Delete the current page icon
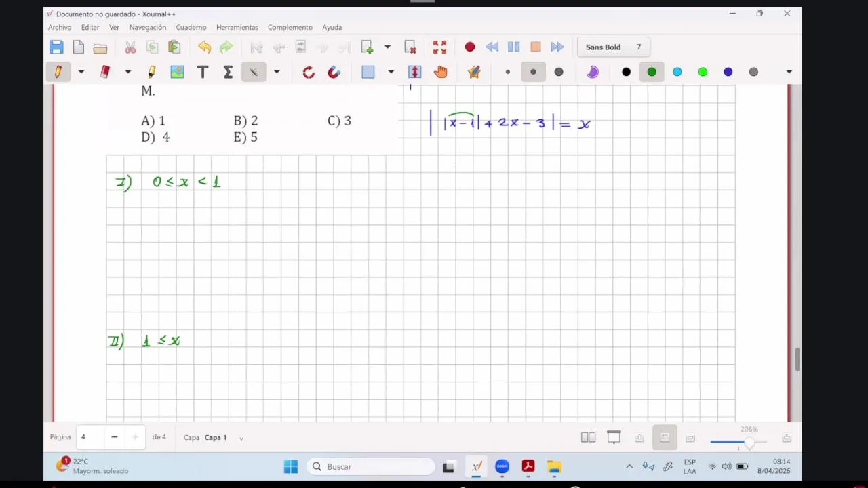 tap(410, 47)
